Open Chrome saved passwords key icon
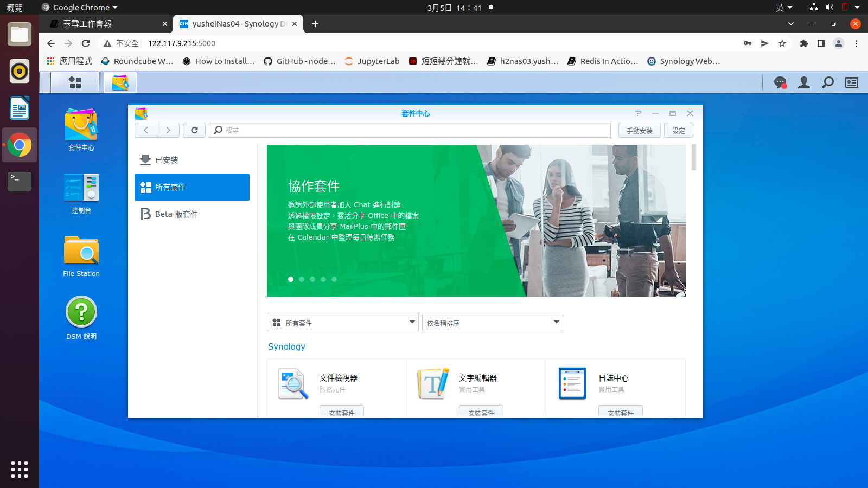This screenshot has height=488, width=868. (x=748, y=43)
